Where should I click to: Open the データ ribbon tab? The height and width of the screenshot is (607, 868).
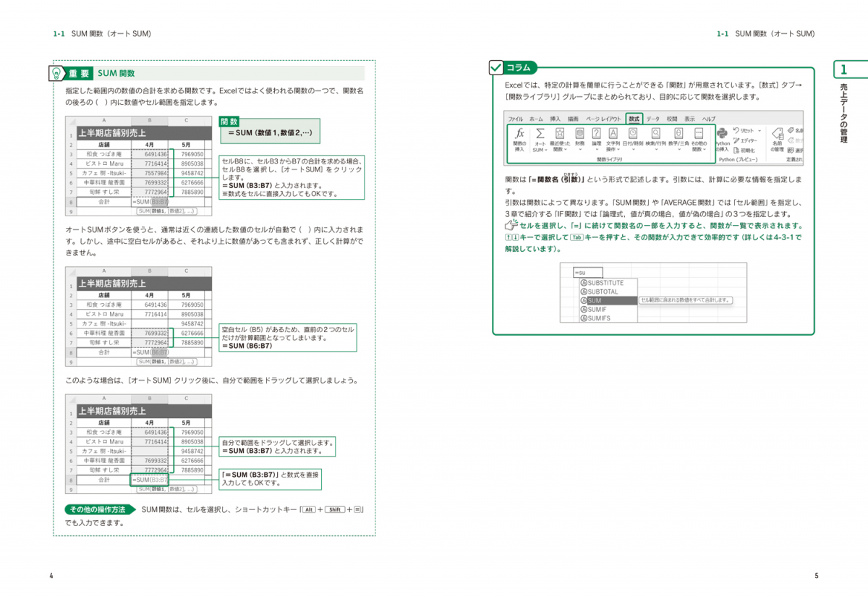click(x=653, y=119)
